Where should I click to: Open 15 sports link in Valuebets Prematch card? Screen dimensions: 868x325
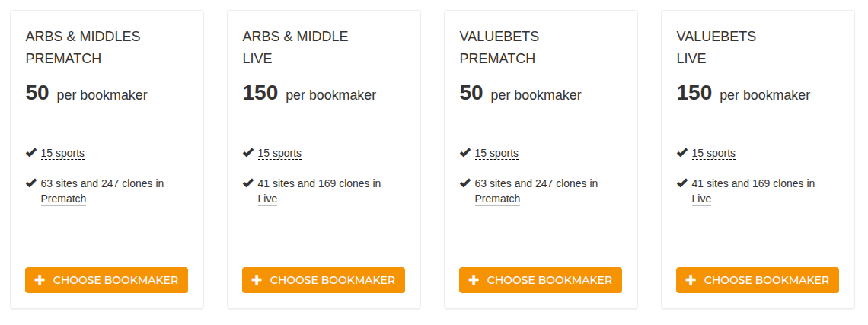(496, 153)
